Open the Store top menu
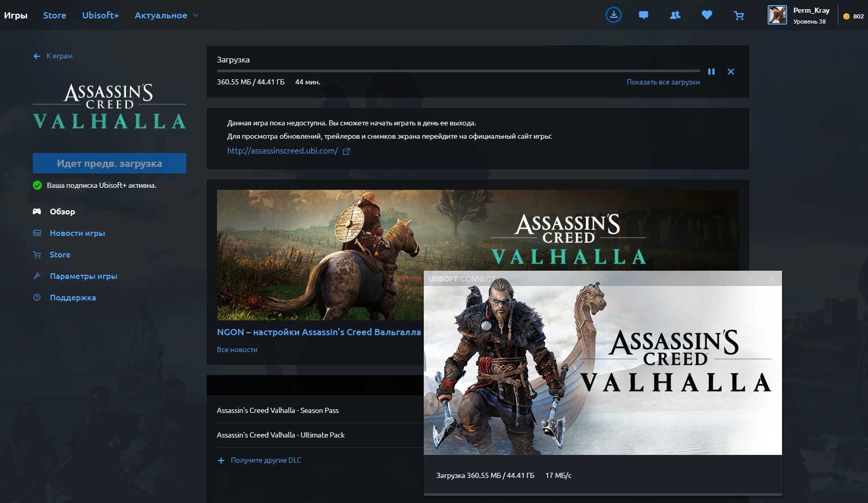868x503 pixels. (x=55, y=15)
